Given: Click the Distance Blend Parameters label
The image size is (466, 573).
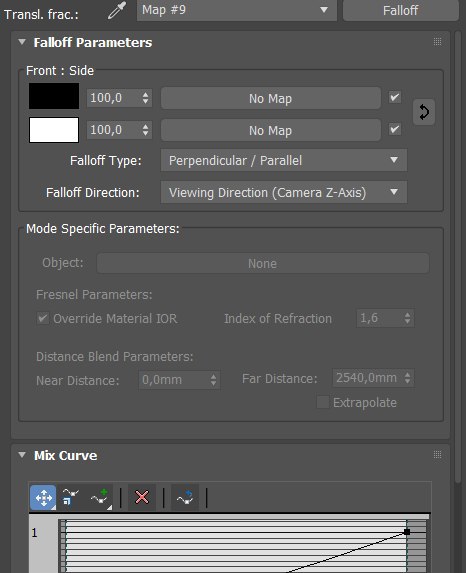Looking at the screenshot, I should coord(114,357).
